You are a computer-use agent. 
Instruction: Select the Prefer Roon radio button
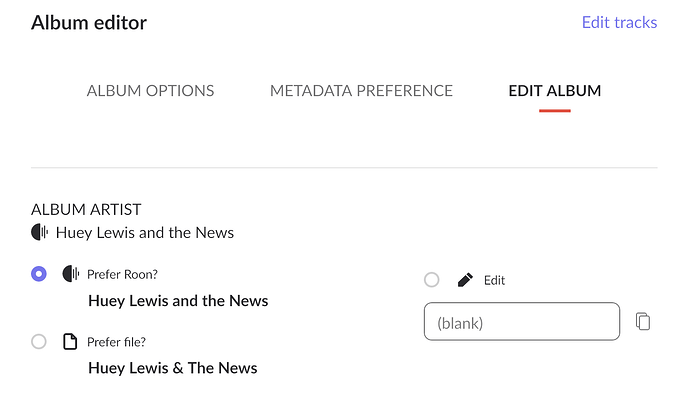[x=39, y=274]
